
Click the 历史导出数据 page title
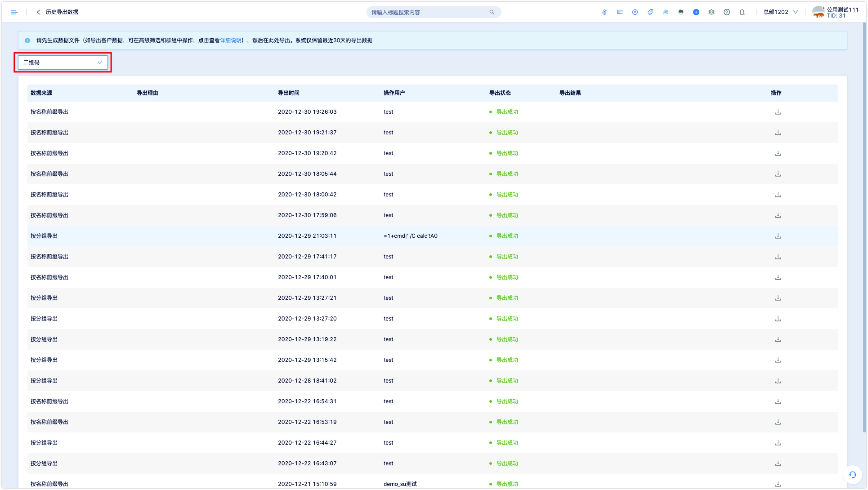pyautogui.click(x=62, y=12)
